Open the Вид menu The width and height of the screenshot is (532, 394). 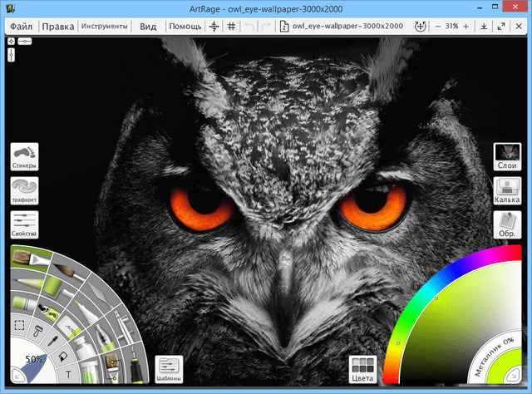(x=148, y=26)
